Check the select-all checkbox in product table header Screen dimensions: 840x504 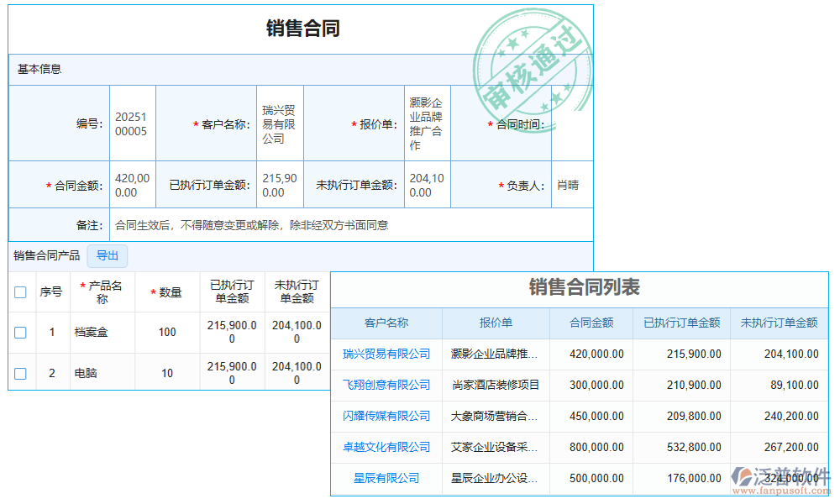point(20,292)
